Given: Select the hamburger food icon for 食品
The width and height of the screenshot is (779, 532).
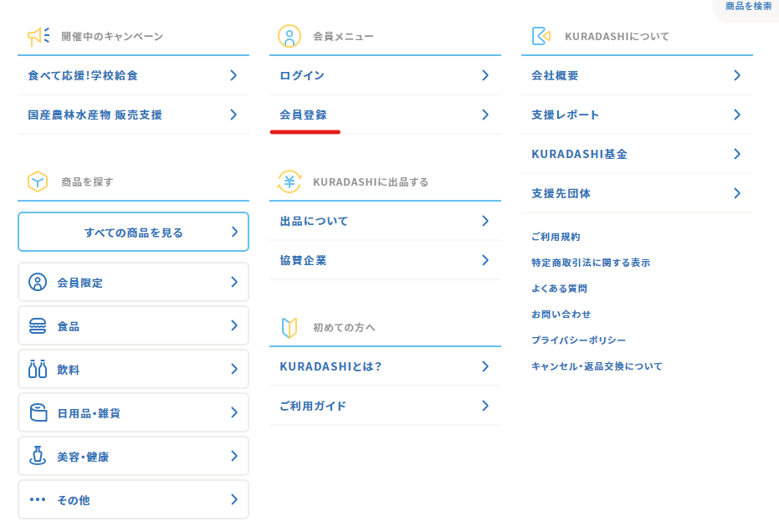Looking at the screenshot, I should [x=38, y=326].
